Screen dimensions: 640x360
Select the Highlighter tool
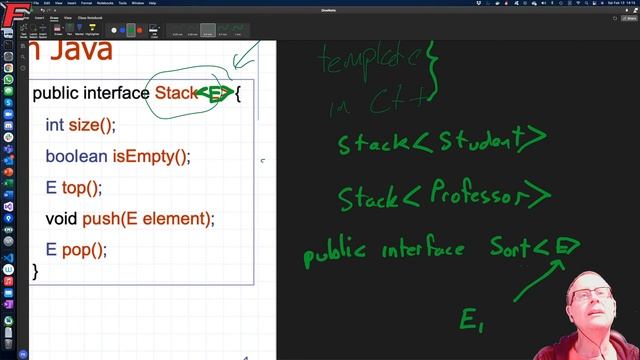(92, 30)
